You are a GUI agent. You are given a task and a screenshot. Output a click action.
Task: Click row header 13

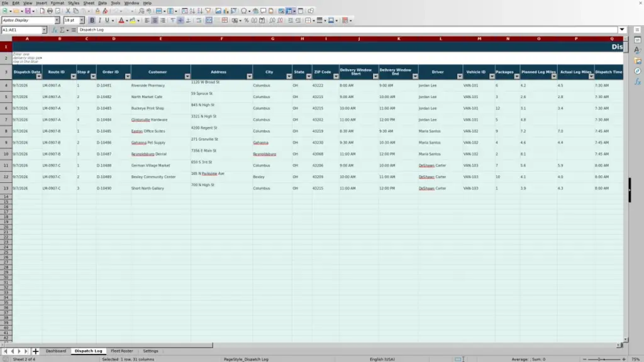[6, 189]
